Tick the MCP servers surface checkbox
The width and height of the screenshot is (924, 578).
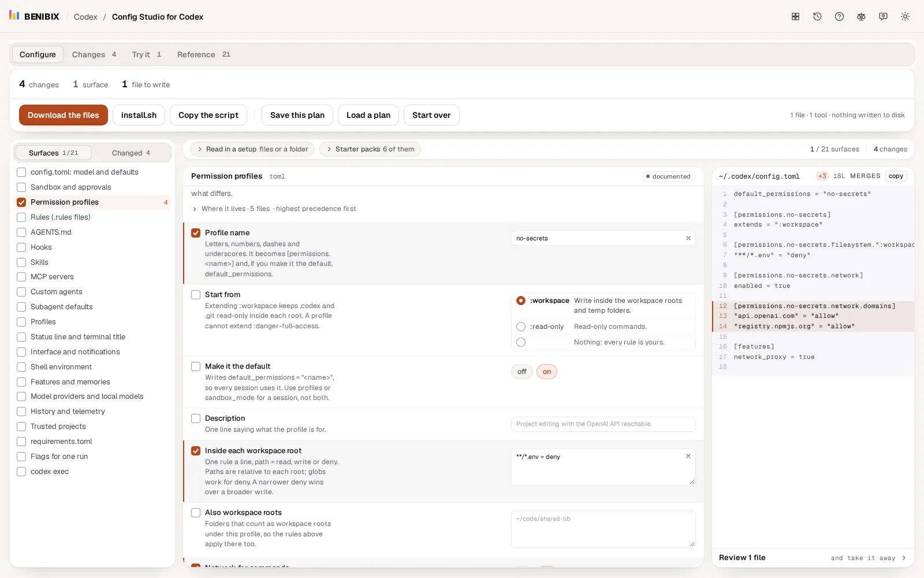pos(21,277)
